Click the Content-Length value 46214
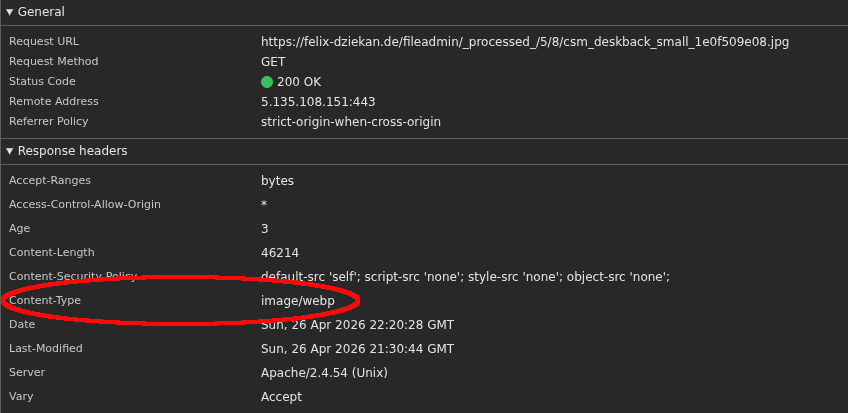 click(280, 253)
